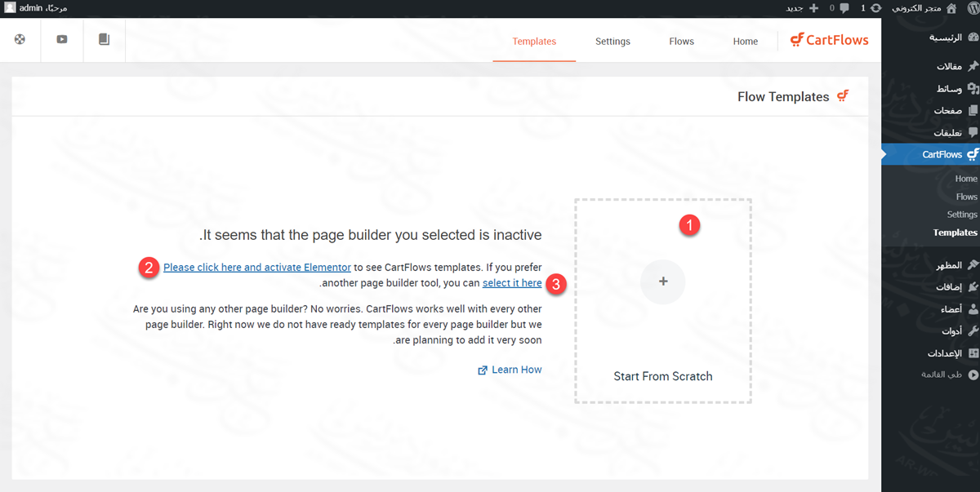Click the admin avatar in admin bar

pos(9,7)
